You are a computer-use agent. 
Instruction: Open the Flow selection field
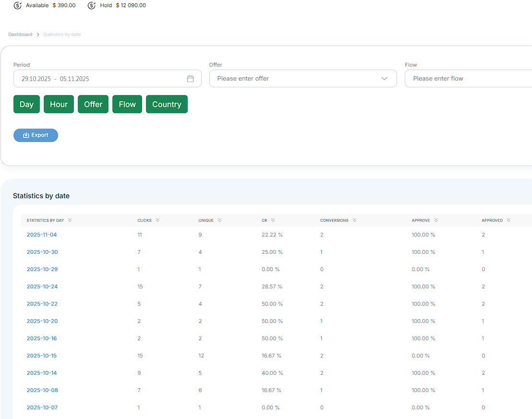pos(468,79)
